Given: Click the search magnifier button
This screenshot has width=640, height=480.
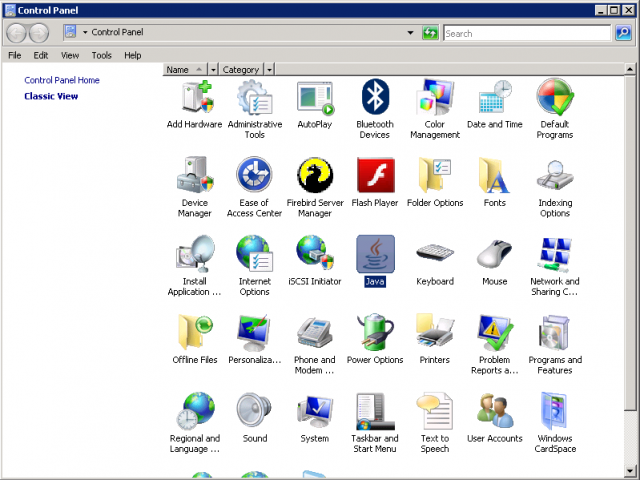Looking at the screenshot, I should tap(623, 33).
